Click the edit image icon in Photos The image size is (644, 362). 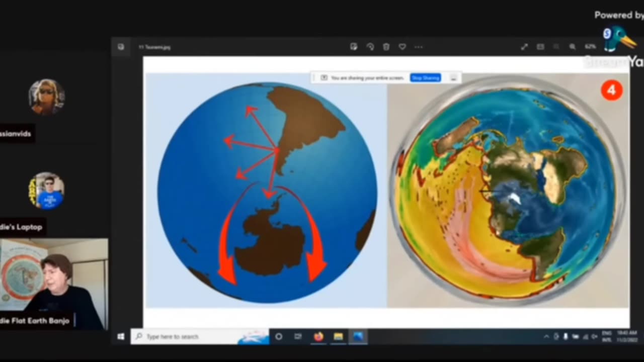tap(354, 47)
